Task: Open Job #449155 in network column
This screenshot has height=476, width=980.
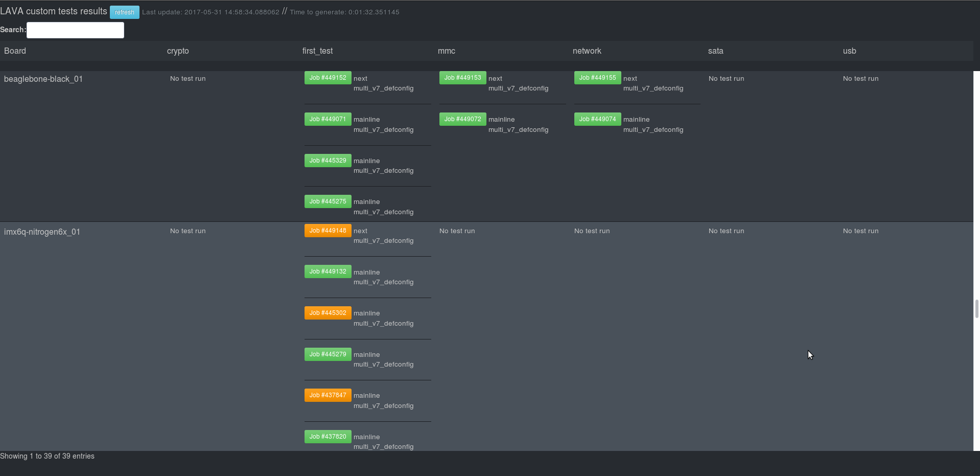Action: [x=597, y=78]
